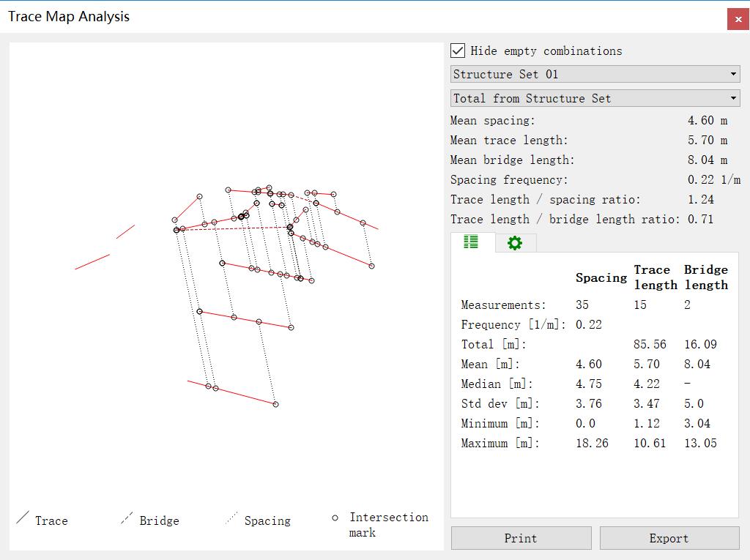750x560 pixels.
Task: Click the Intersection mark circle in legend
Action: pos(335,518)
